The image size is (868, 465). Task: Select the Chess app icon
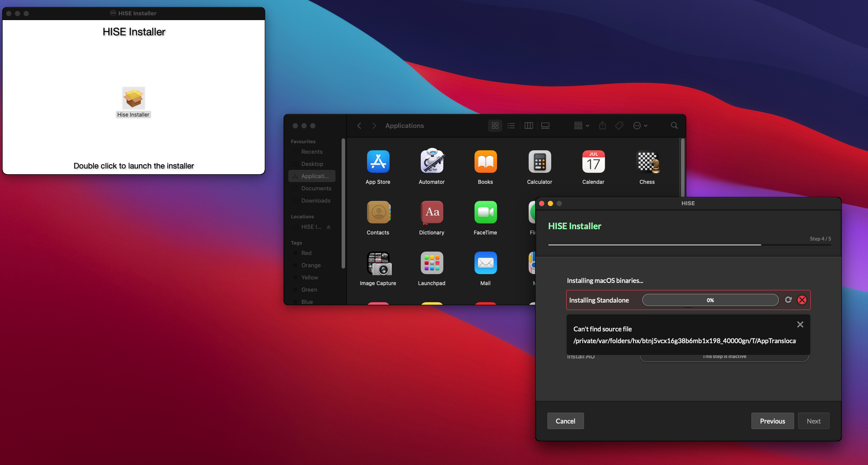pos(647,162)
